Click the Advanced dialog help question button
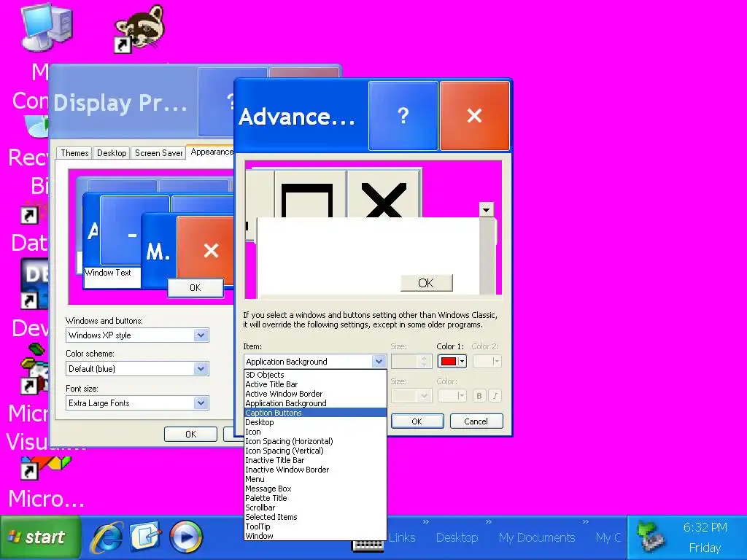747x560 pixels. 403,116
